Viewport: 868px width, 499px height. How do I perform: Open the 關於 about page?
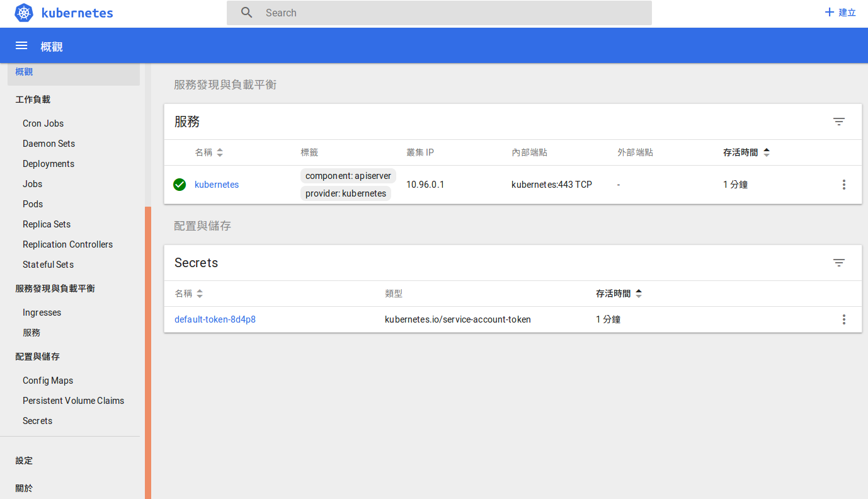pyautogui.click(x=24, y=488)
